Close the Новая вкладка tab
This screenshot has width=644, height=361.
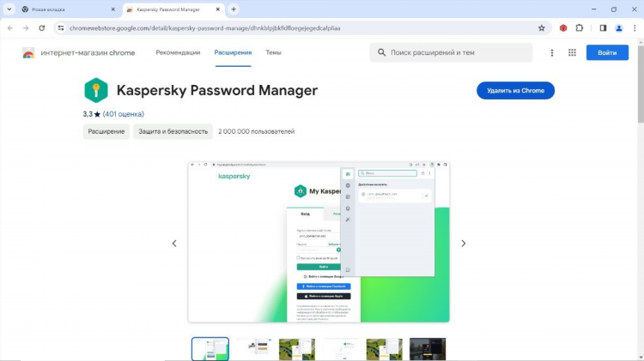pos(113,9)
